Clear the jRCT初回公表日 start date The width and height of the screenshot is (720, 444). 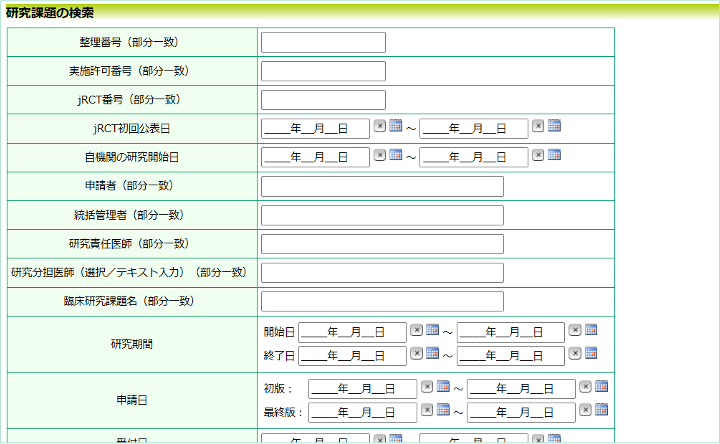380,126
